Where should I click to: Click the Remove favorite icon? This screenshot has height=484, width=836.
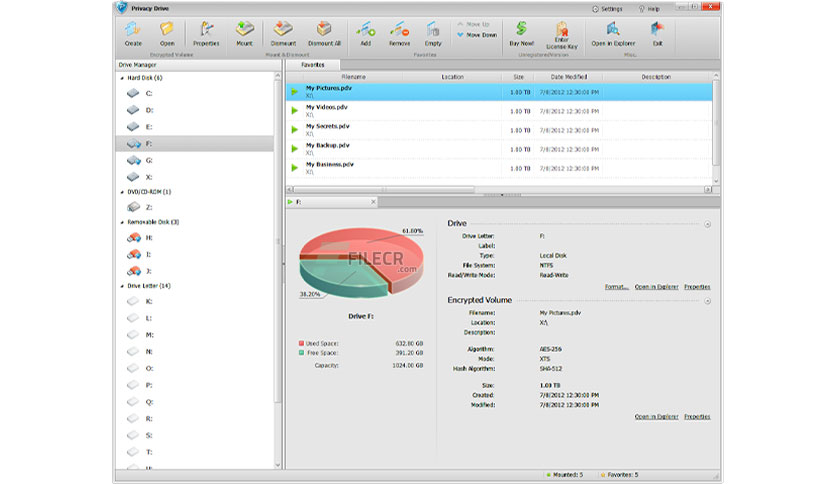pos(399,34)
